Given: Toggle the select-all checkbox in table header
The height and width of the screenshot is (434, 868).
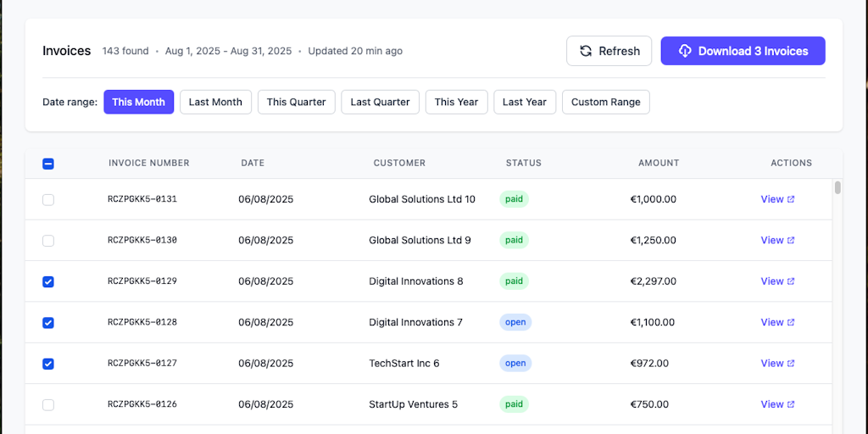Looking at the screenshot, I should coord(48,164).
